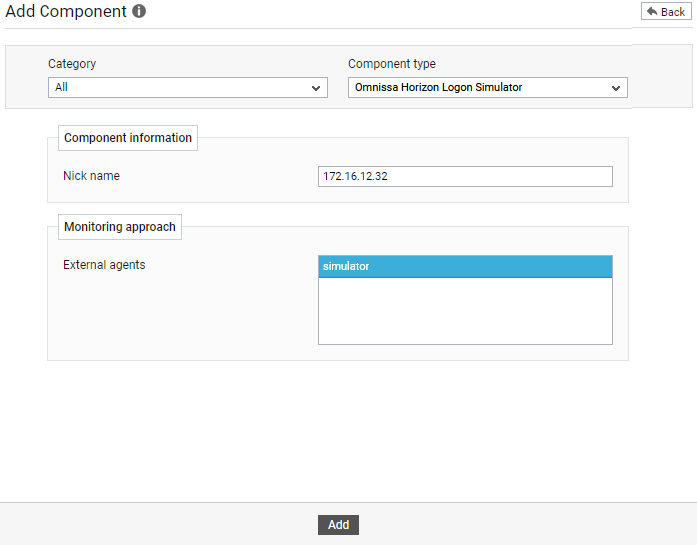Click the Category label
This screenshot has width=697, height=545.
(x=72, y=64)
